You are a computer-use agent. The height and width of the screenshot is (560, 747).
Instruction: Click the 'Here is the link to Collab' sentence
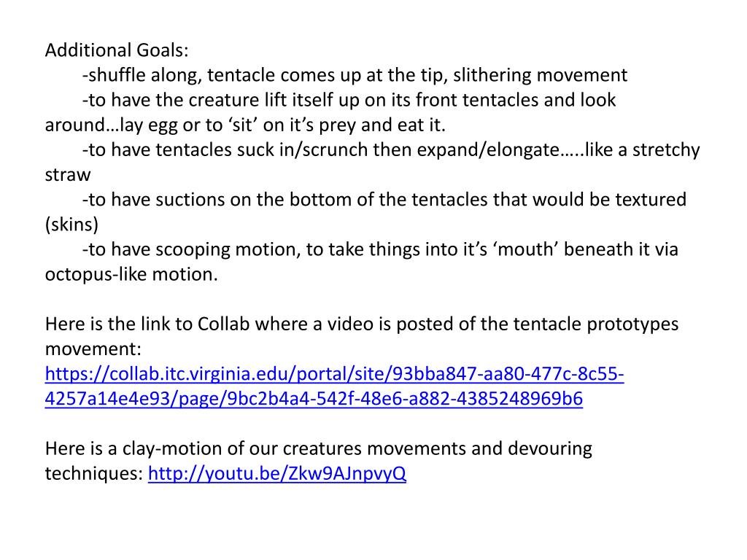(x=362, y=324)
